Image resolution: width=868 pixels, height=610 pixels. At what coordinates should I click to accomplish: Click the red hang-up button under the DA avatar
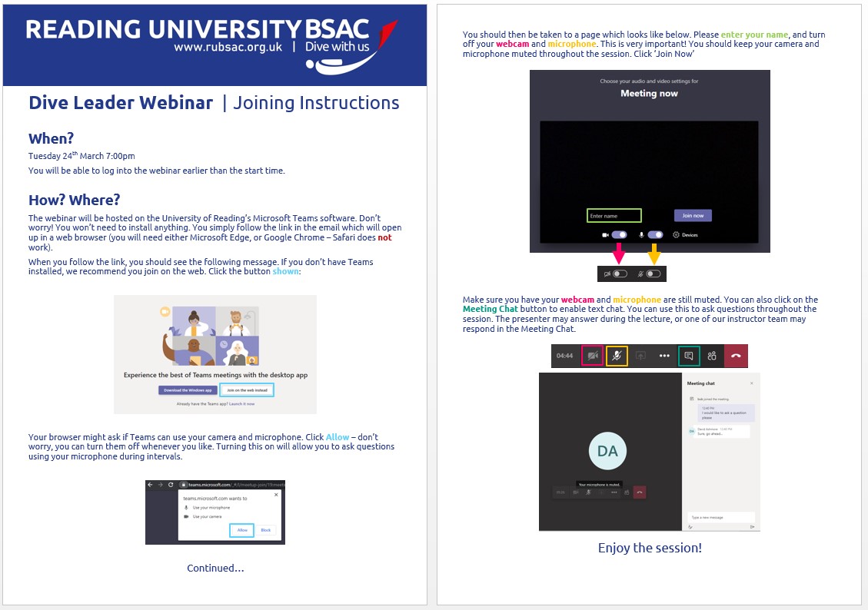click(x=640, y=492)
